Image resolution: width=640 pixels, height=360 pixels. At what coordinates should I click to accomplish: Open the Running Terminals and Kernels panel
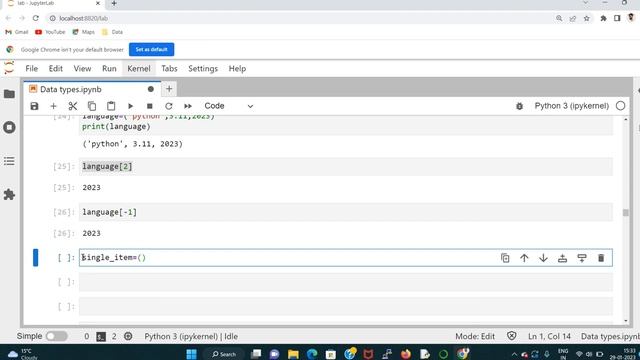tap(9, 127)
